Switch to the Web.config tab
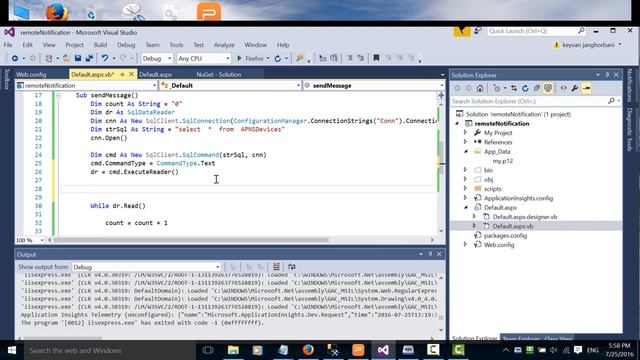 click(x=31, y=75)
